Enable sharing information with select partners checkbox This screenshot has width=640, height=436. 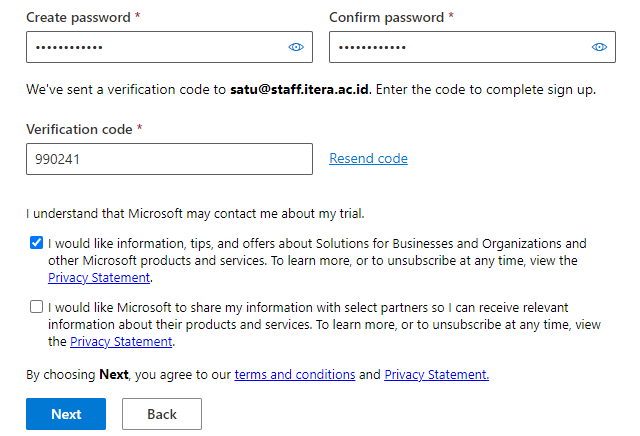pyautogui.click(x=37, y=307)
